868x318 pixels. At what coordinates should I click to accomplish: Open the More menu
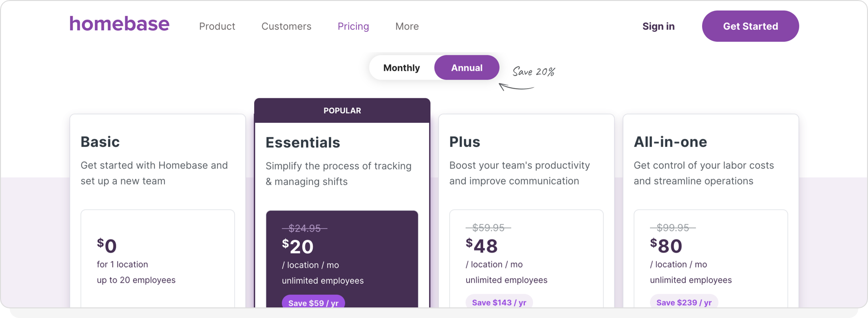pos(407,26)
